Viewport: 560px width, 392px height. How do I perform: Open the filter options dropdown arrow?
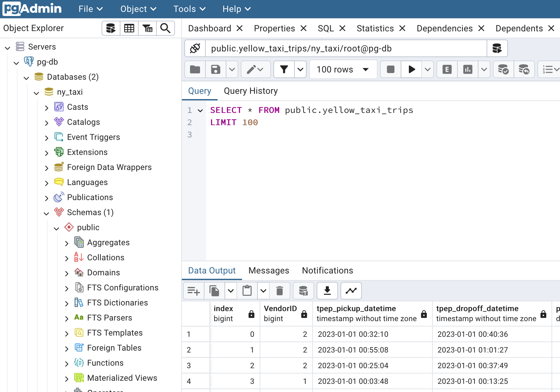click(300, 69)
